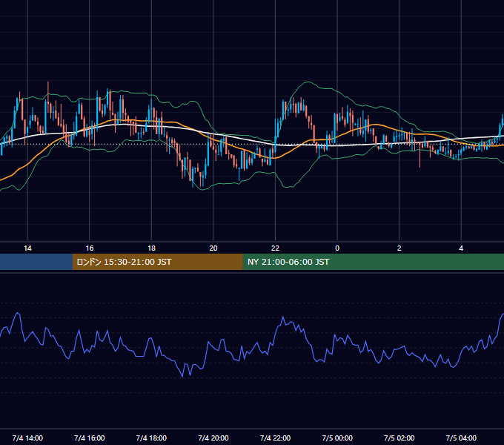Click the NY 21:00-06:00 JST session bar

(373, 262)
